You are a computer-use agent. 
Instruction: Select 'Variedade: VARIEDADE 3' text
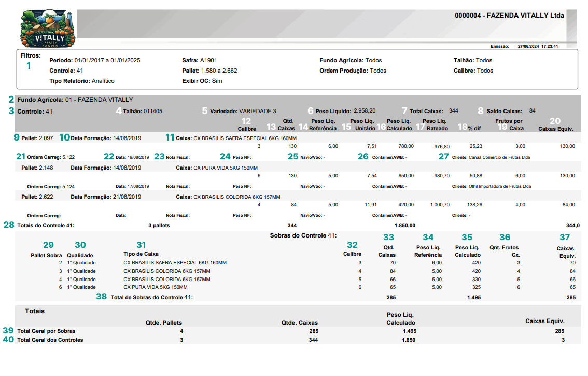click(243, 112)
